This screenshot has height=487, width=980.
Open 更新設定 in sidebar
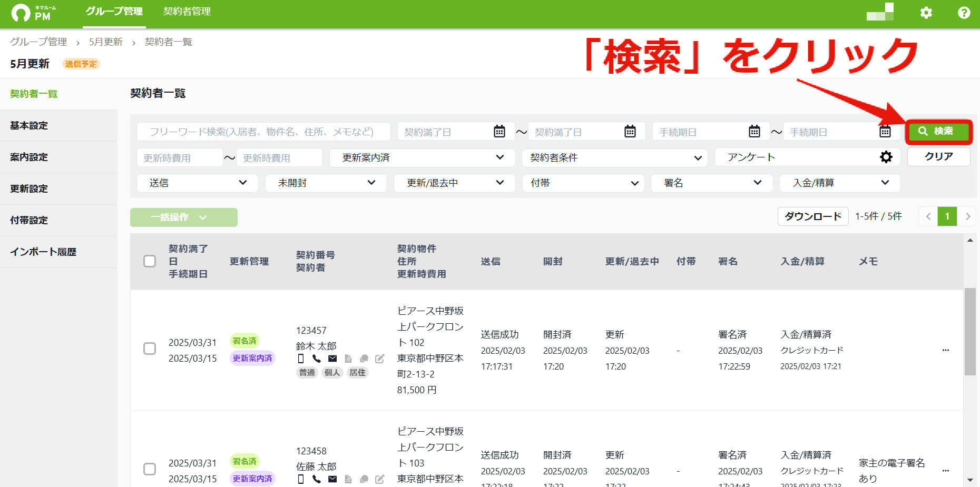click(x=58, y=188)
